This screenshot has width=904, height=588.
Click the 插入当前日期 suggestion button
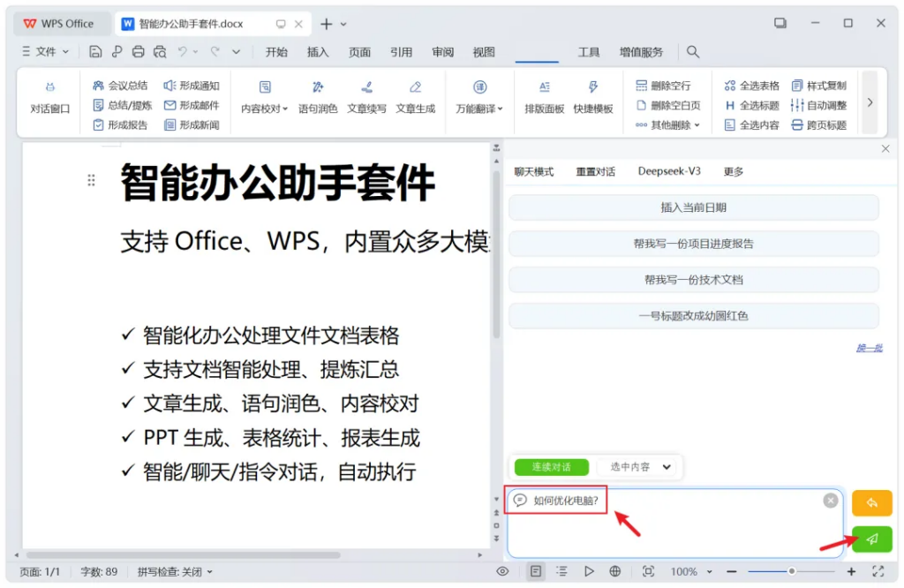[x=693, y=207]
